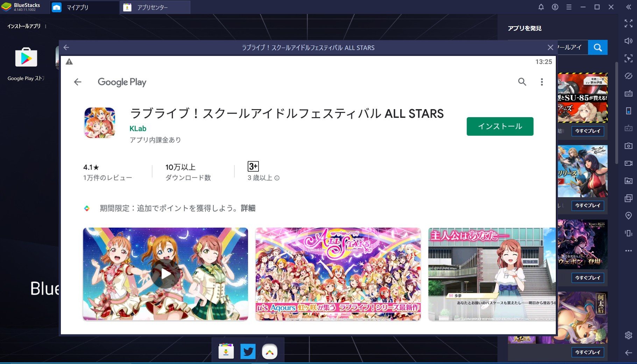Click the warning triangle status icon
Screen dimensions: 637x364
69,62
